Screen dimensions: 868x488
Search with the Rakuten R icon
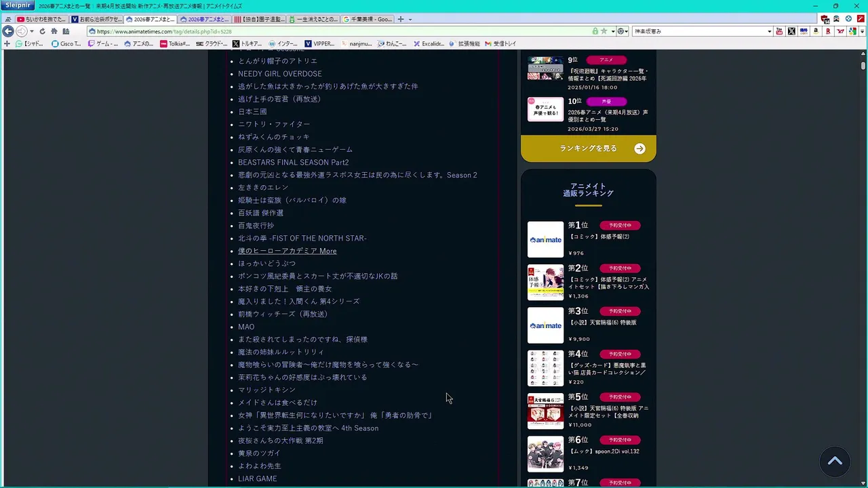click(828, 31)
